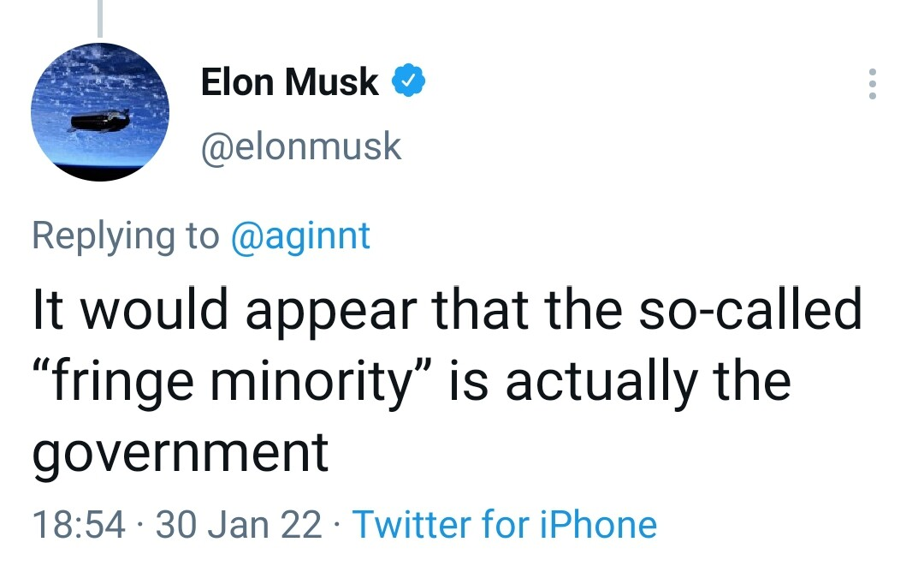The height and width of the screenshot is (572, 924).
Task: Click the 30 Jan 22 date
Action: click(x=240, y=523)
